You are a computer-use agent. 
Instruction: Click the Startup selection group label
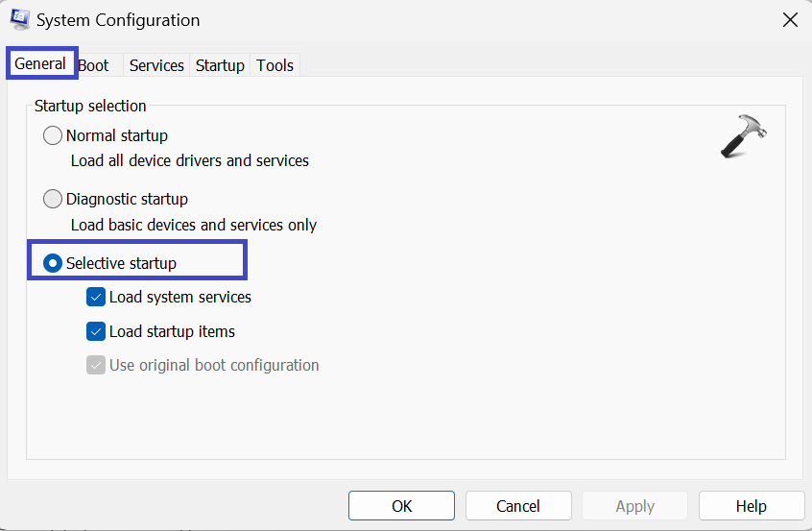pos(90,106)
